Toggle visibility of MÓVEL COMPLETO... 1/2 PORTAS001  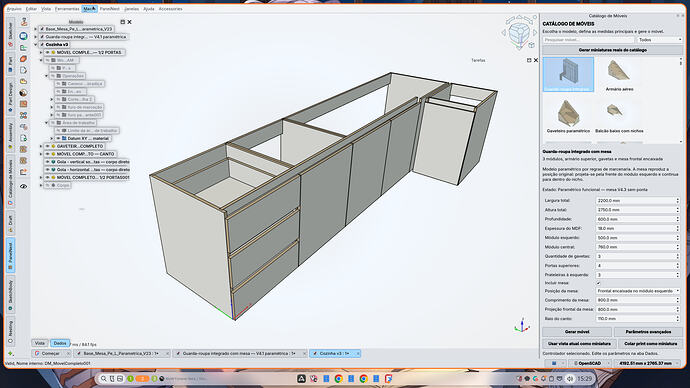click(x=47, y=177)
